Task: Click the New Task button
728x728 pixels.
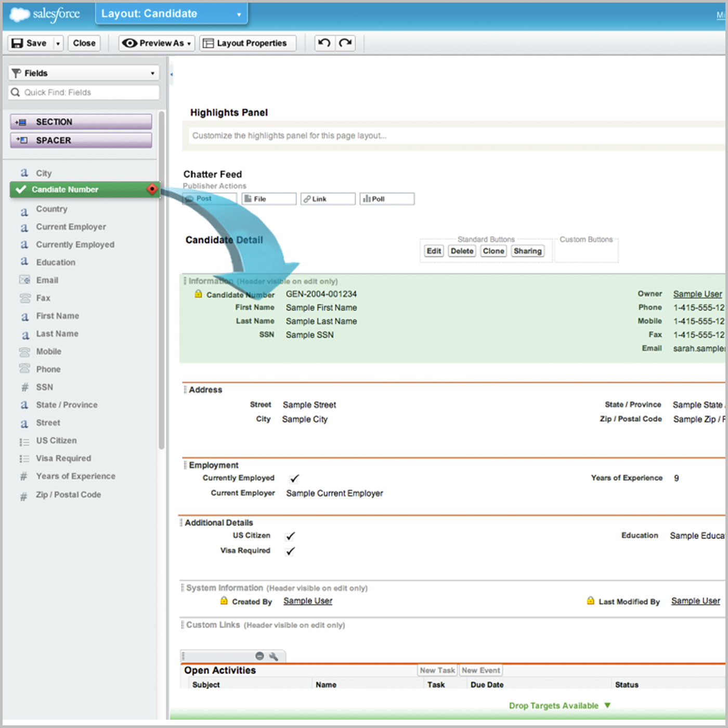Action: 437,670
